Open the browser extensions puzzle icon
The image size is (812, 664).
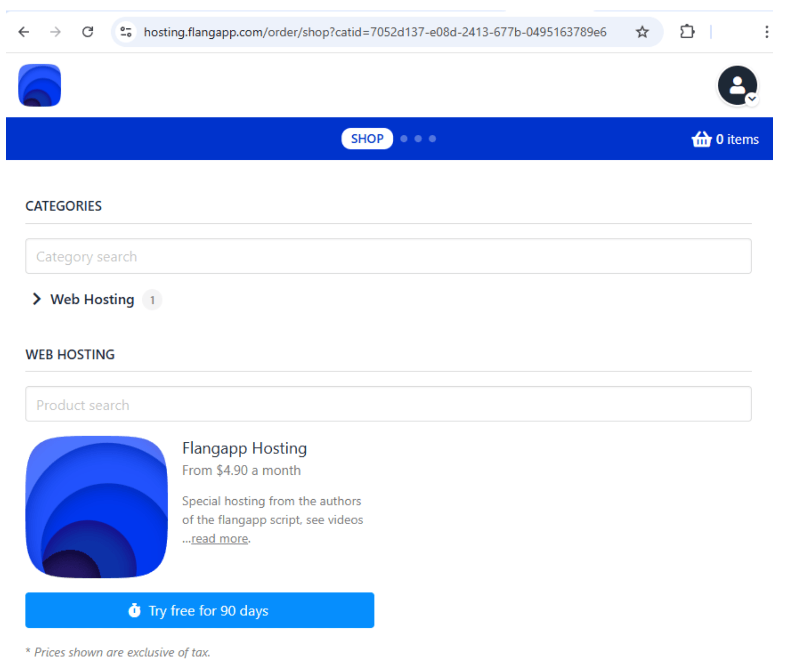[687, 32]
